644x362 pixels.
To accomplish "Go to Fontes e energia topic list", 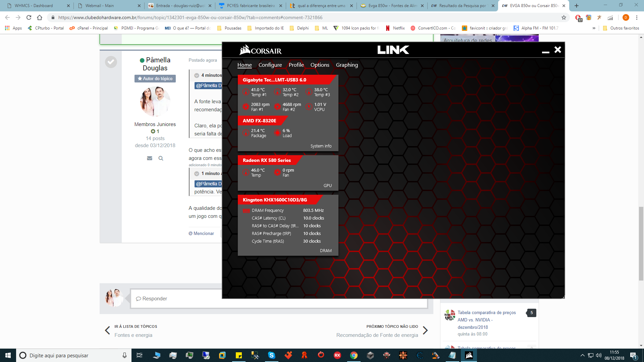I will click(x=133, y=335).
